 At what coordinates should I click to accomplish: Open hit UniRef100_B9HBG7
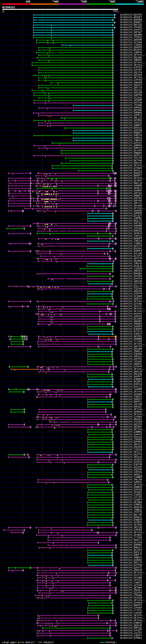pyautogui.click(x=131, y=22)
